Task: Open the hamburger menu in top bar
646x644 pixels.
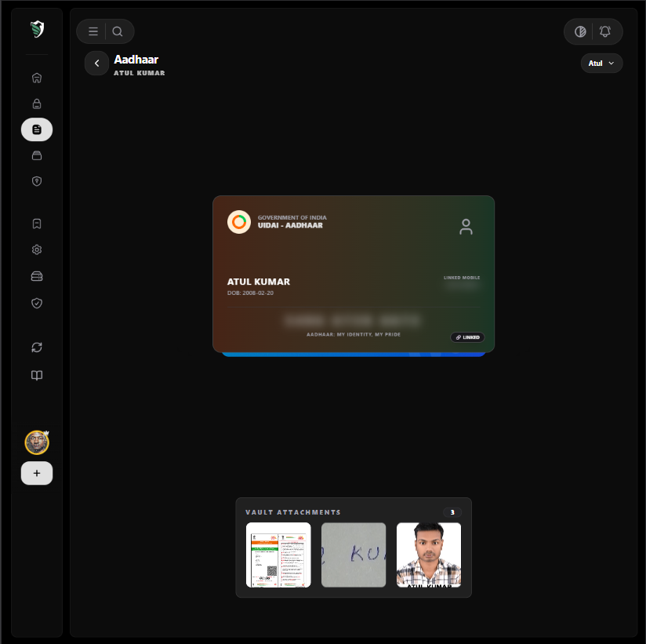Action: pyautogui.click(x=93, y=31)
